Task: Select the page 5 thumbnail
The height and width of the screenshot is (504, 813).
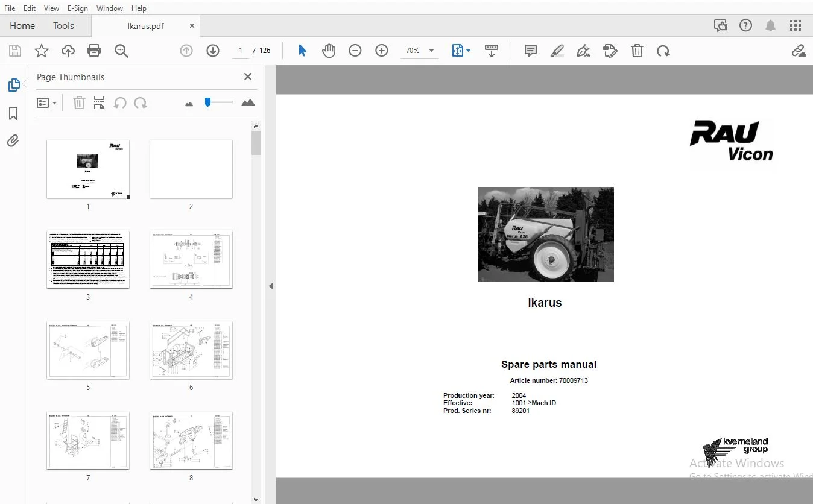Action: coord(88,350)
